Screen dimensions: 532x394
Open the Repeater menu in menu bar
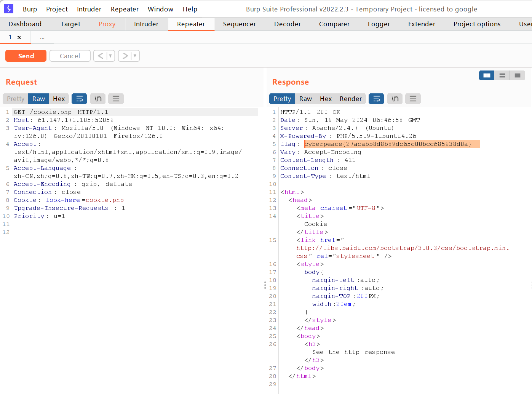click(x=125, y=9)
